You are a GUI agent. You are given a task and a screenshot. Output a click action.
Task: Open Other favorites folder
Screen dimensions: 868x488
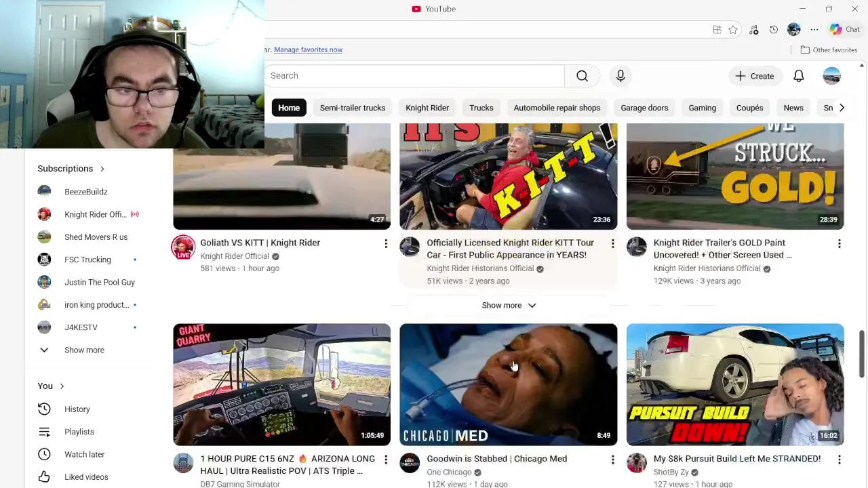(829, 49)
